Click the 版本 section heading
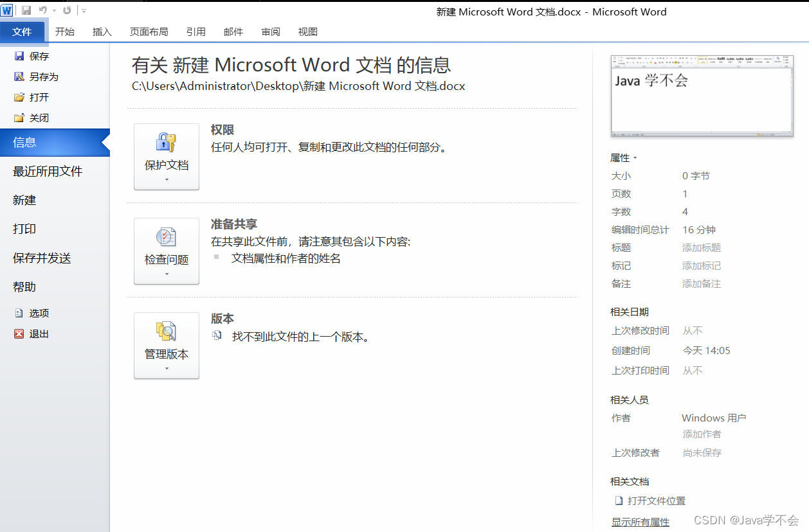The width and height of the screenshot is (809, 532). [223, 319]
